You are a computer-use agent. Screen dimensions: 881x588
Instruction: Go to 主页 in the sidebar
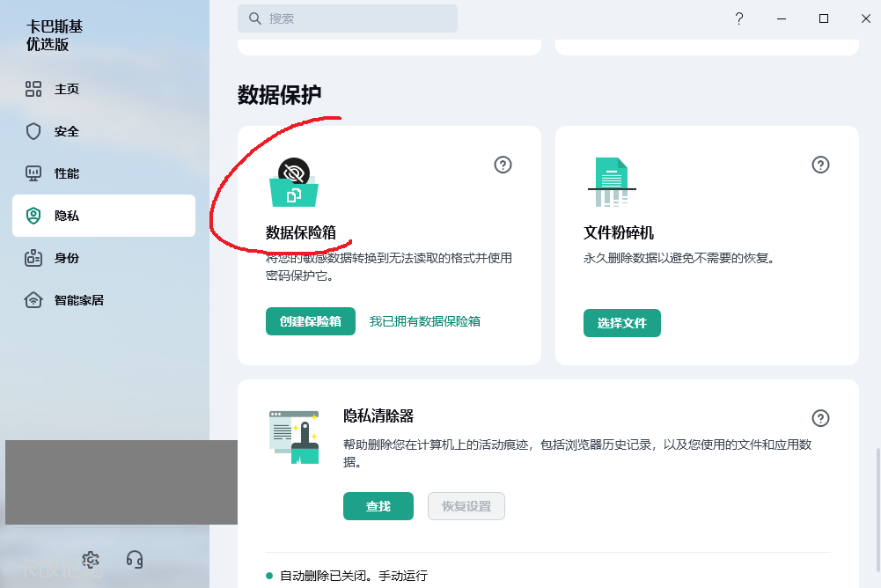click(x=66, y=89)
